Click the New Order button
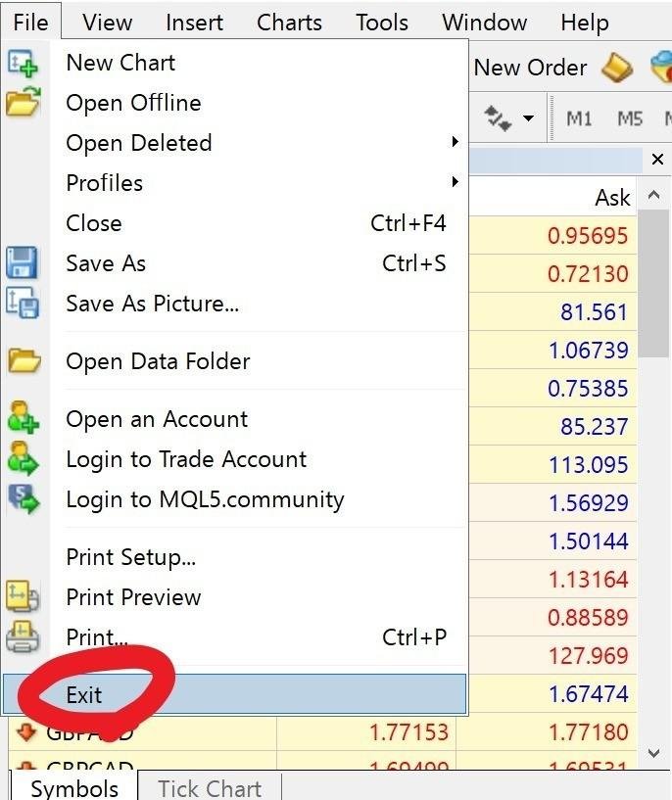The width and height of the screenshot is (672, 800). pyautogui.click(x=530, y=68)
